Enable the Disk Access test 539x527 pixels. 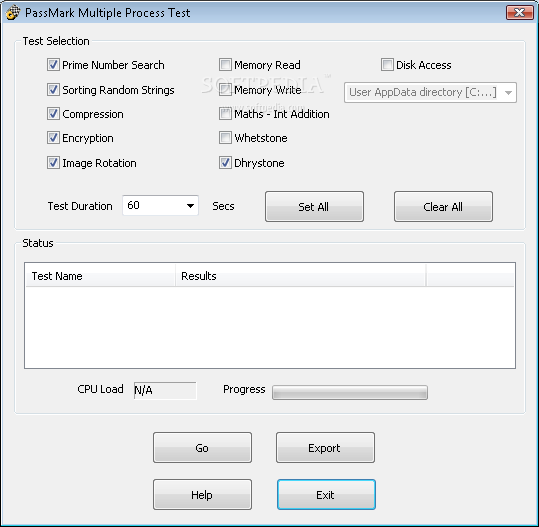pos(387,65)
